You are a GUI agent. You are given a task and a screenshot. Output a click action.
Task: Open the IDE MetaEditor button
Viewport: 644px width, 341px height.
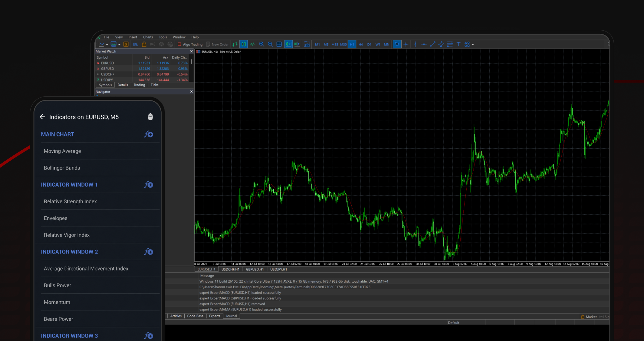(135, 45)
